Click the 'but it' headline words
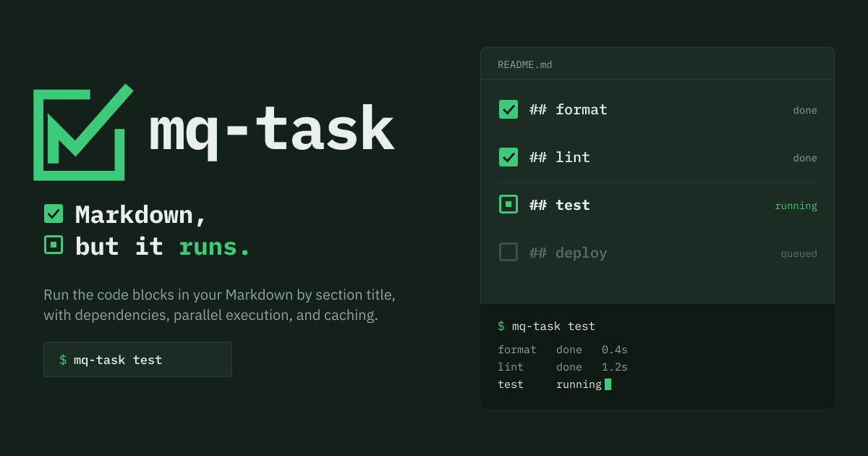868x456 pixels. (x=119, y=247)
